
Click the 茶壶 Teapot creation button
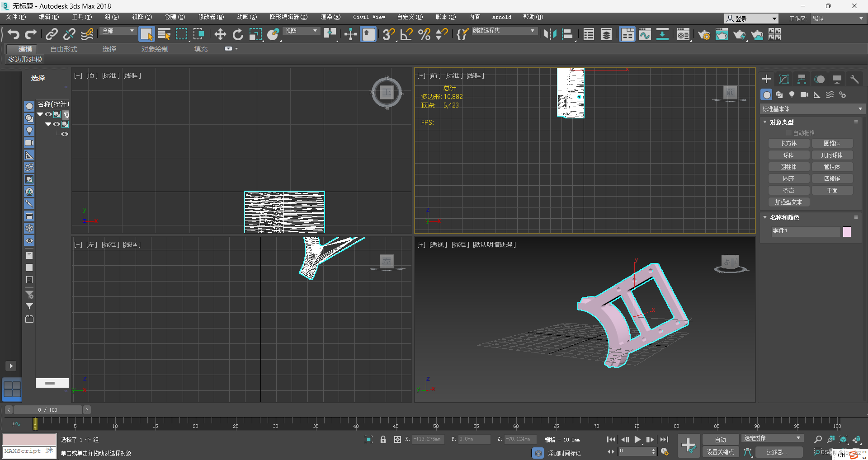click(x=788, y=190)
